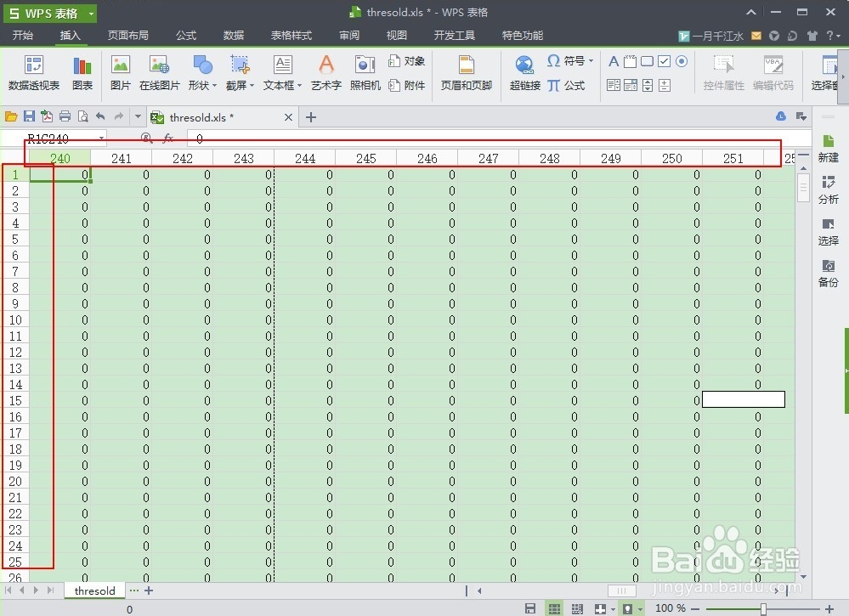This screenshot has width=849, height=616.
Task: Click the 新建 side panel button
Action: (828, 149)
